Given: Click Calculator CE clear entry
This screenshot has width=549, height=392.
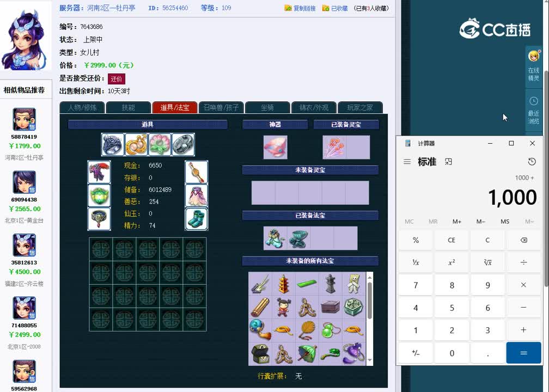Looking at the screenshot, I should tap(452, 240).
